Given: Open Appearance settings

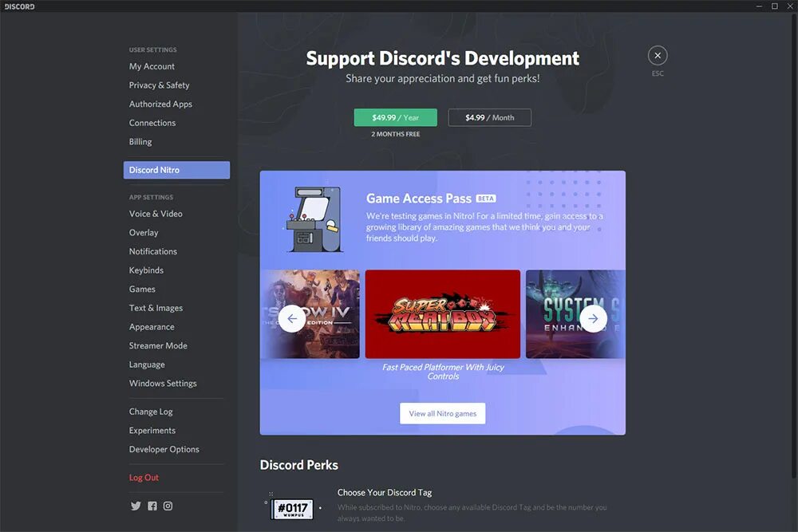Looking at the screenshot, I should click(x=152, y=326).
